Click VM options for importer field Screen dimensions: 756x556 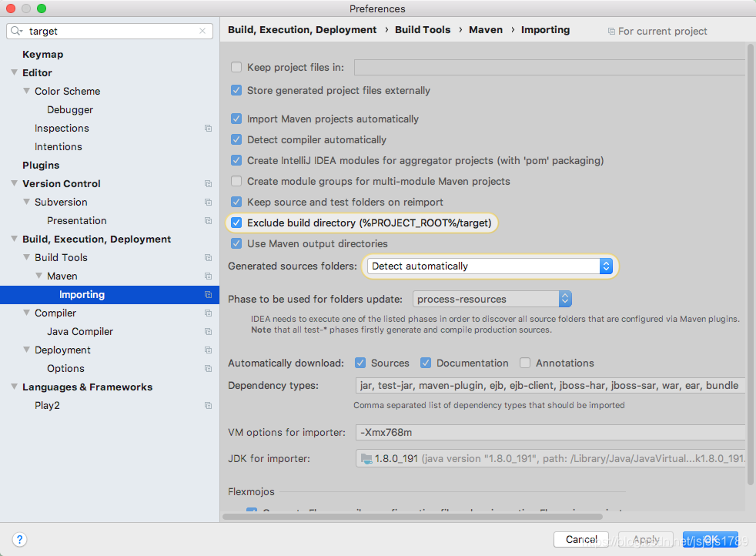tap(550, 432)
